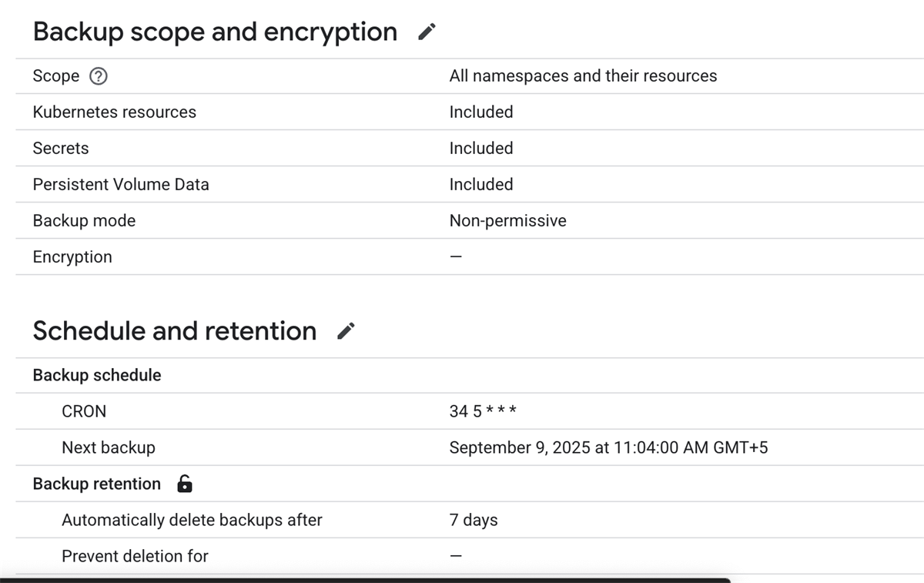Click the unlocked padlock beside Backup retention
This screenshot has height=583, width=924.
pyautogui.click(x=185, y=484)
